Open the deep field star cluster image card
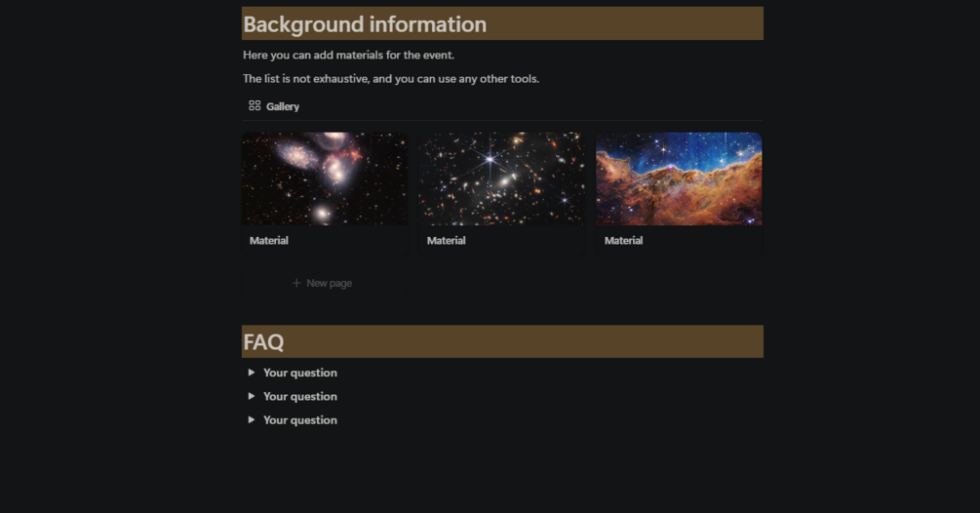This screenshot has width=980, height=513. [x=502, y=178]
